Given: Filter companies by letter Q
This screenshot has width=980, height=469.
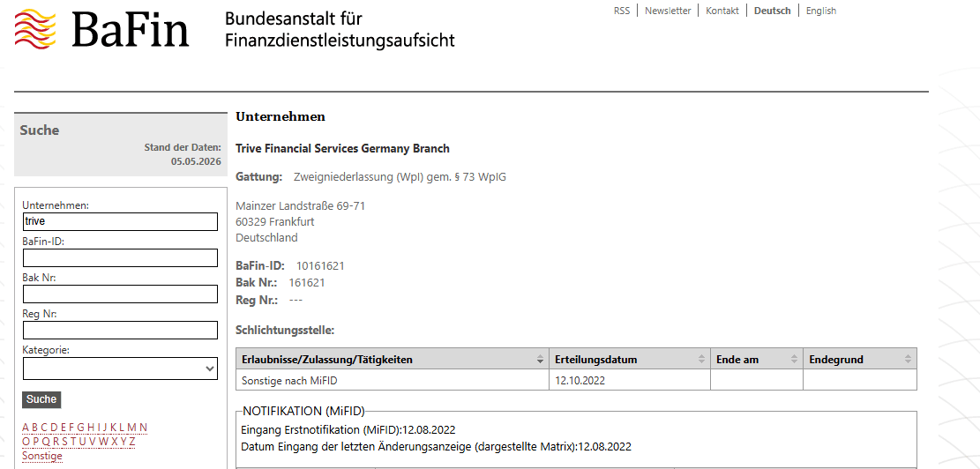Looking at the screenshot, I should point(46,442).
